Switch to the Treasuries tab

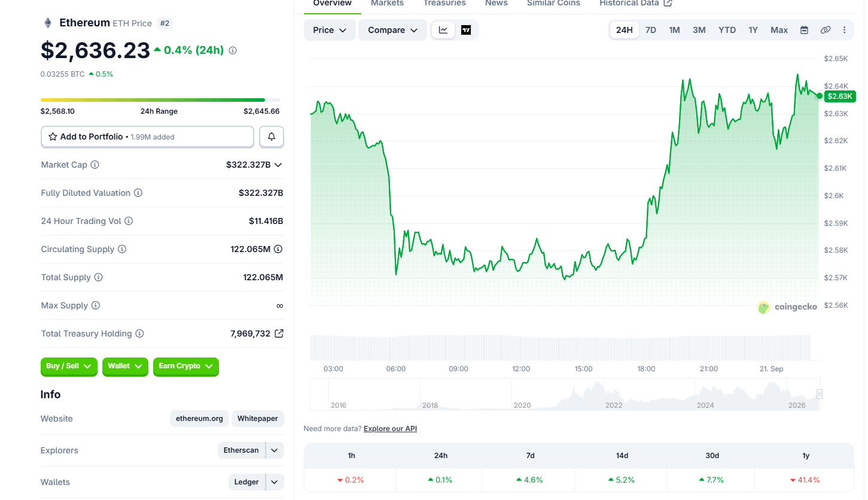444,4
